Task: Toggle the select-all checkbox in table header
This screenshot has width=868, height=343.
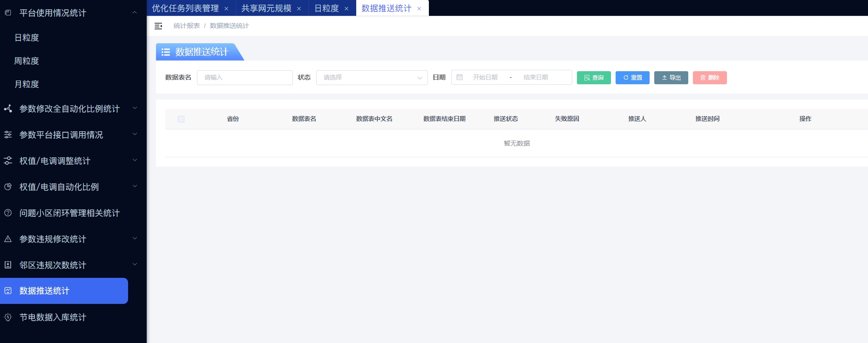Action: coord(181,119)
